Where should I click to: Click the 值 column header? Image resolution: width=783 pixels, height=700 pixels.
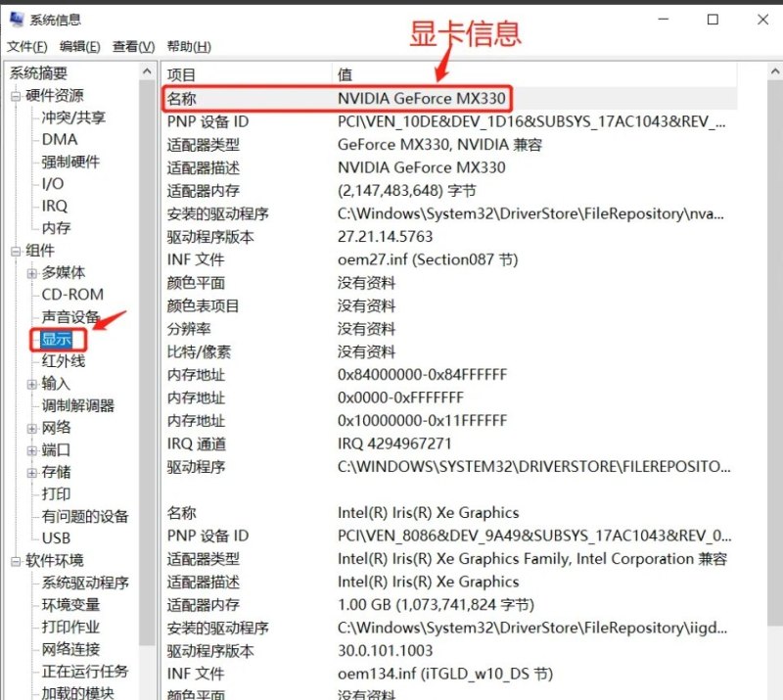[x=534, y=75]
